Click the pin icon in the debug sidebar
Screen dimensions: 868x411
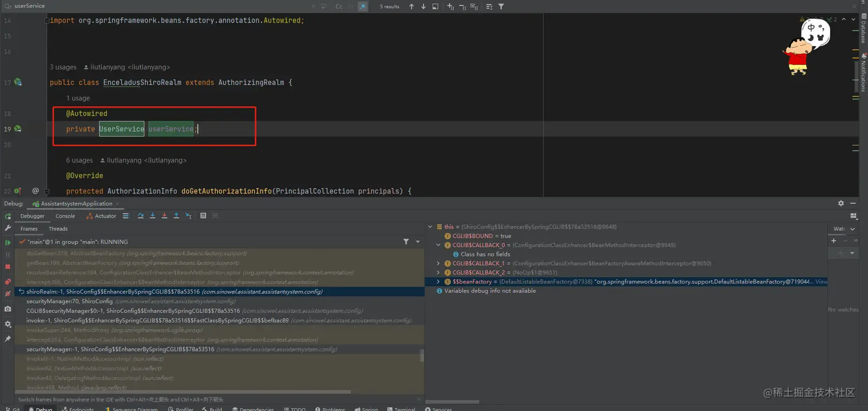click(x=8, y=339)
